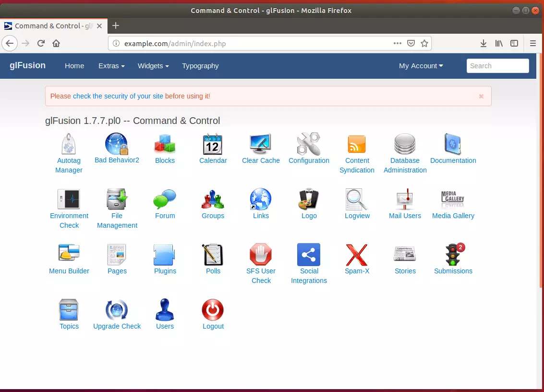The width and height of the screenshot is (544, 392).
Task: Open the Configuration tools icon
Action: pos(309,144)
